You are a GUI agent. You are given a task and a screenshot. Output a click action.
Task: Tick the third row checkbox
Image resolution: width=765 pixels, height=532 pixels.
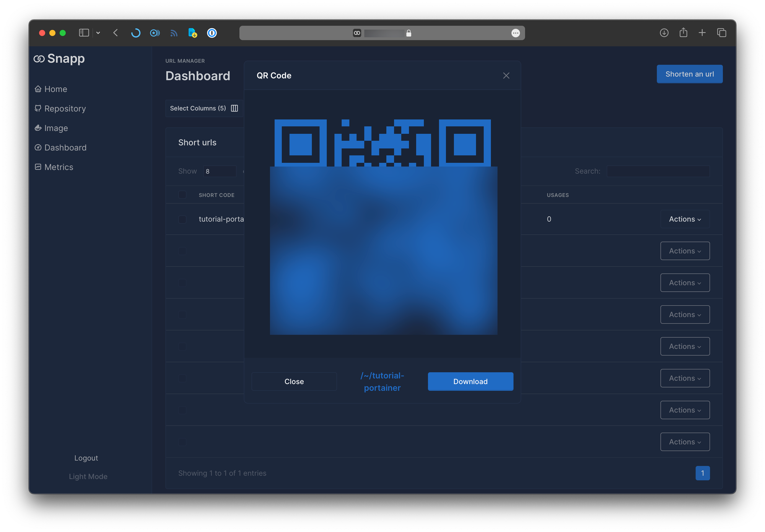click(182, 283)
